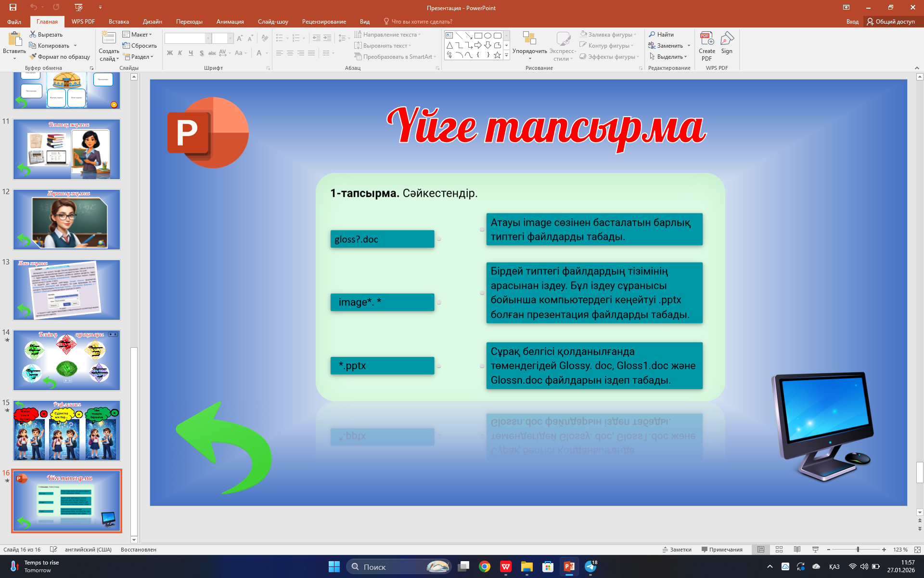This screenshot has width=924, height=578.
Task: Fit the slide to the current window
Action: (x=917, y=550)
